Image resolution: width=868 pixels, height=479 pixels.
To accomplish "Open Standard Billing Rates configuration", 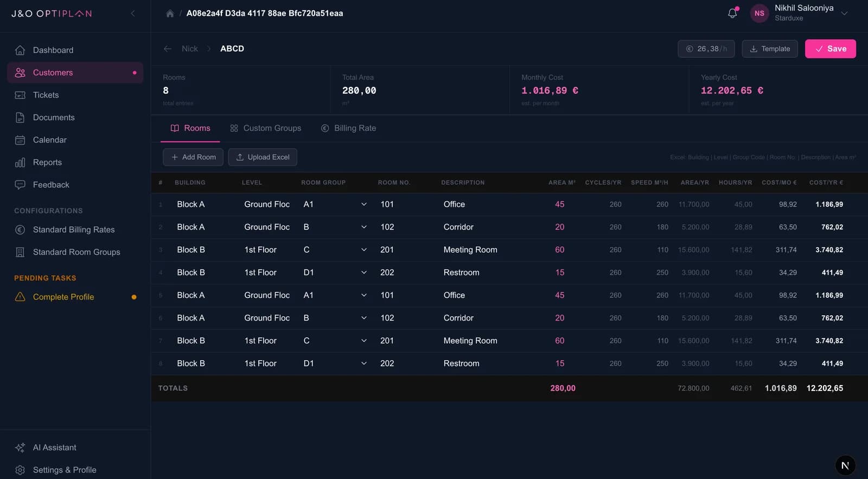I will coord(75,230).
